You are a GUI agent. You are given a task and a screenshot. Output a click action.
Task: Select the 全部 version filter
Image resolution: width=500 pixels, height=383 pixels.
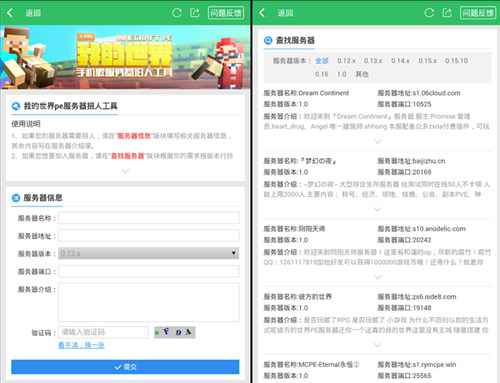pyautogui.click(x=322, y=61)
